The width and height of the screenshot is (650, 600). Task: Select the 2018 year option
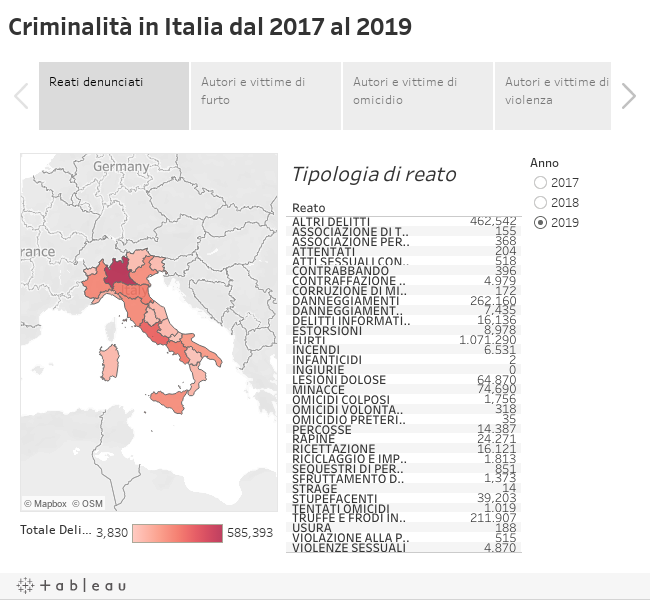(x=541, y=203)
